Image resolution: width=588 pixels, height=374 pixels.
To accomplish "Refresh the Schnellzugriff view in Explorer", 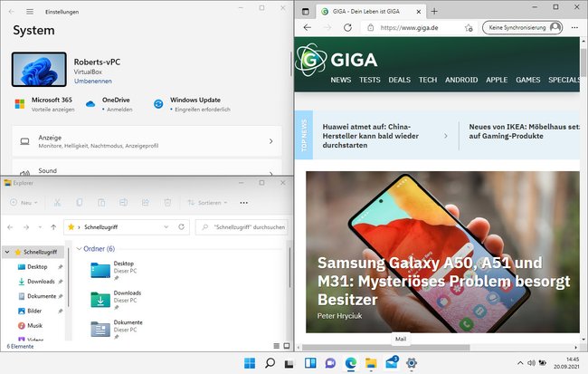I will tap(182, 226).
